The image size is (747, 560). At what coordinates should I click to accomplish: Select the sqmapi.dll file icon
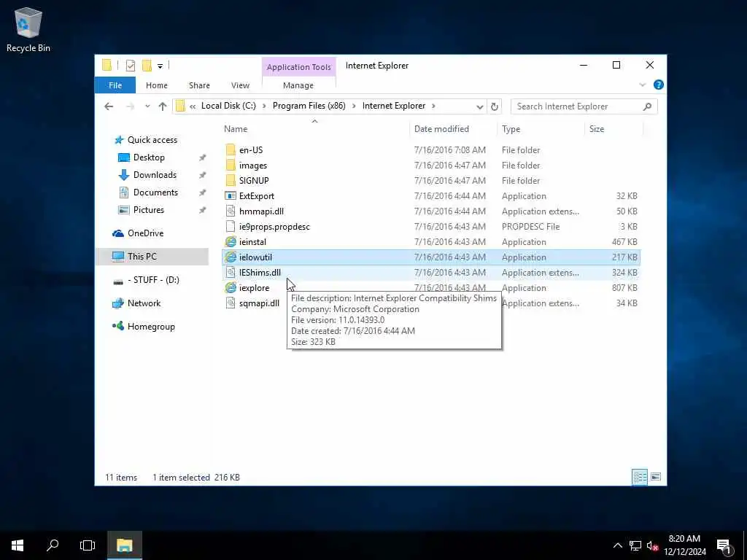231,303
